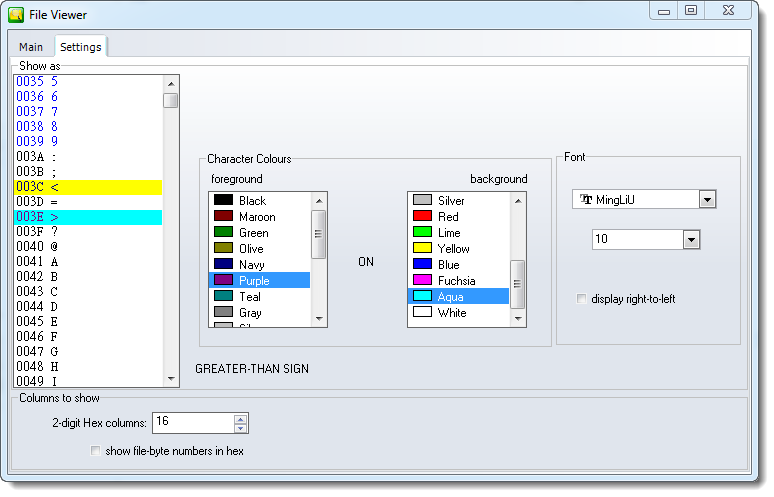Open the MingLiU font dropdown
The height and width of the screenshot is (497, 774).
[x=707, y=200]
